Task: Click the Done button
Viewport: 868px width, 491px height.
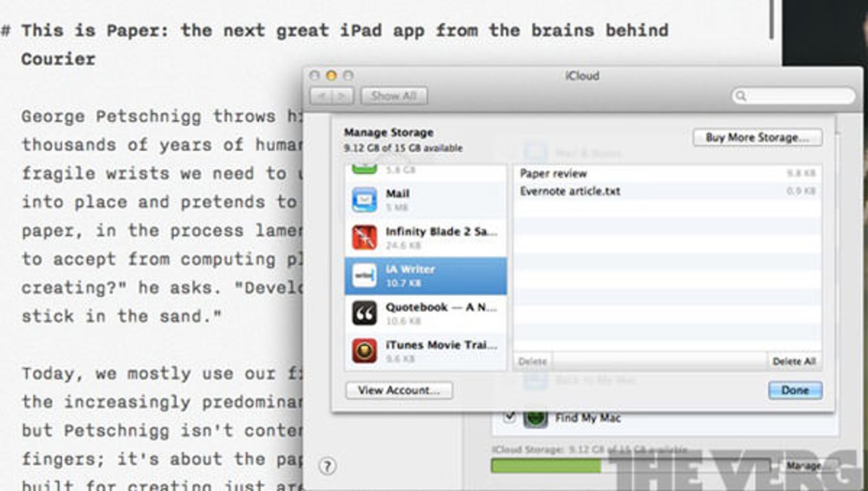Action: [x=795, y=390]
